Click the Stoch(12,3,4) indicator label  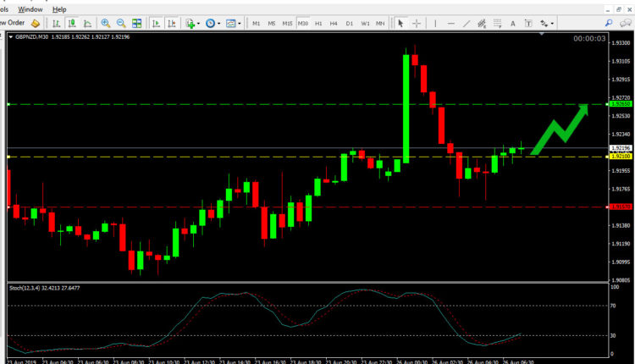click(45, 288)
